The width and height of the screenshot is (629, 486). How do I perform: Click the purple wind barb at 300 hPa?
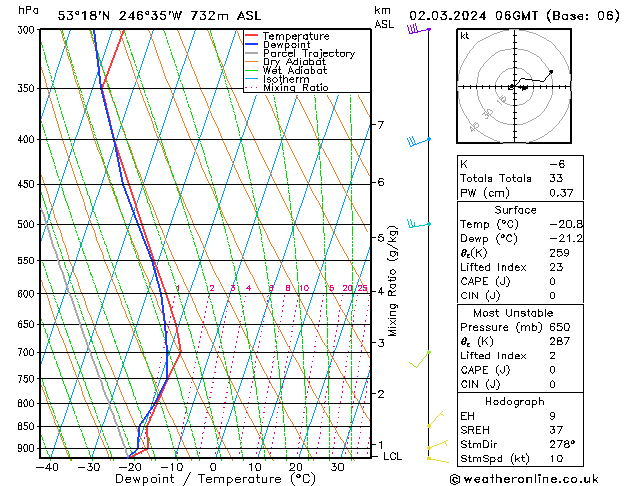[419, 29]
